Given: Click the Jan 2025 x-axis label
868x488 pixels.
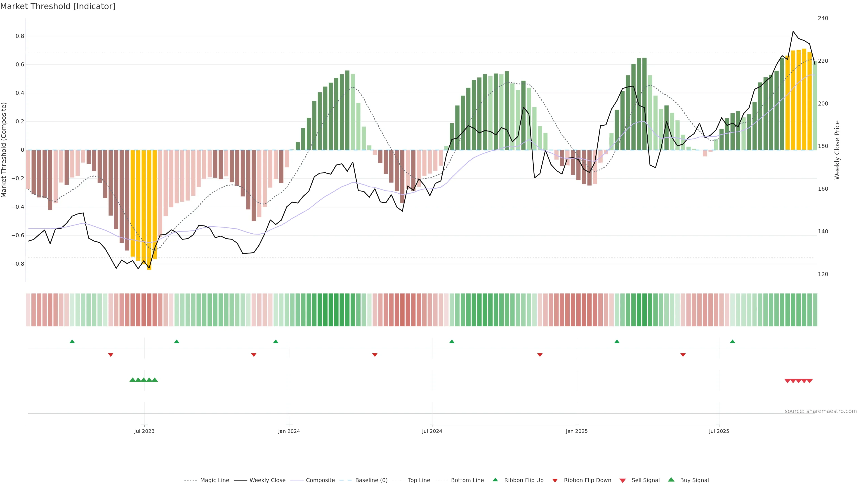Looking at the screenshot, I should click(577, 431).
